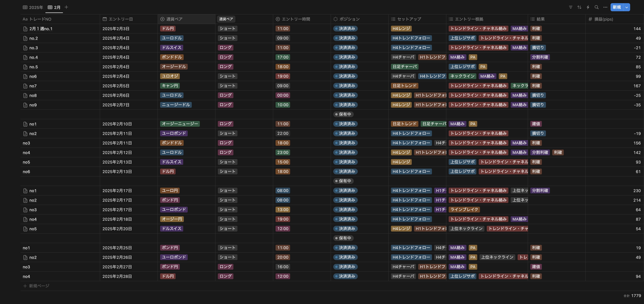Click page icon of no.2 row
This screenshot has height=304, width=644.
[25, 38]
